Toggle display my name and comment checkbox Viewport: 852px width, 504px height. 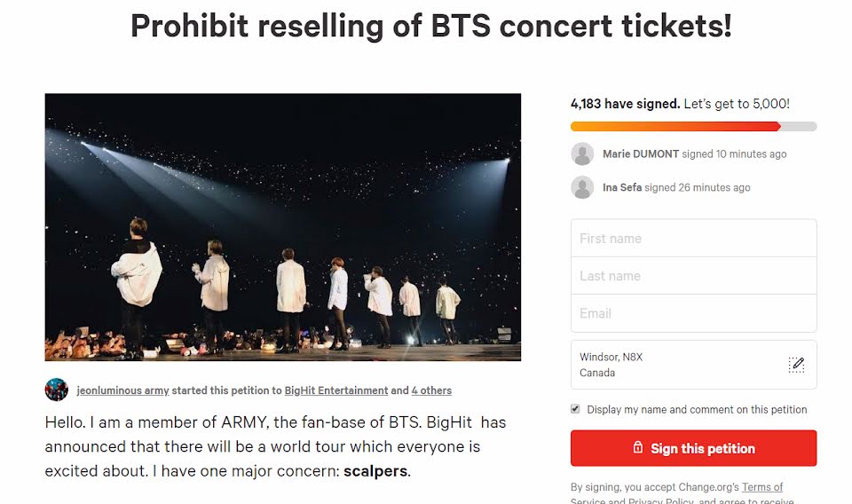coord(575,409)
